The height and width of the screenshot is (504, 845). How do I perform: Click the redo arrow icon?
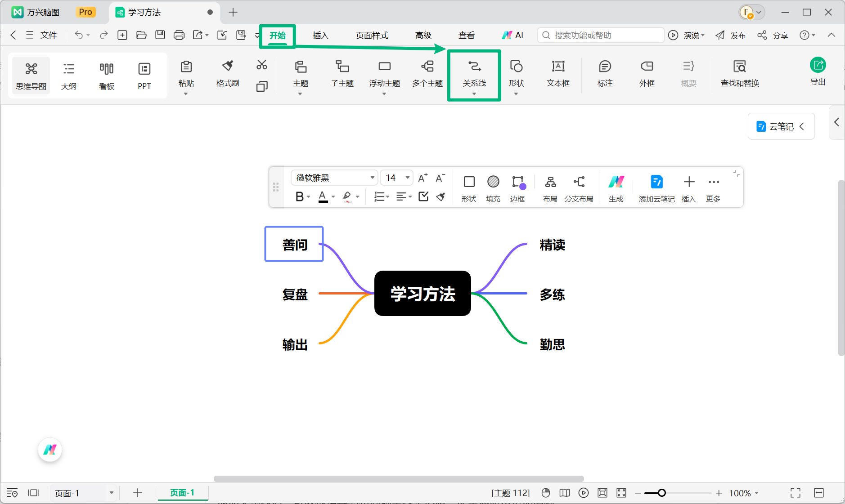pos(104,35)
